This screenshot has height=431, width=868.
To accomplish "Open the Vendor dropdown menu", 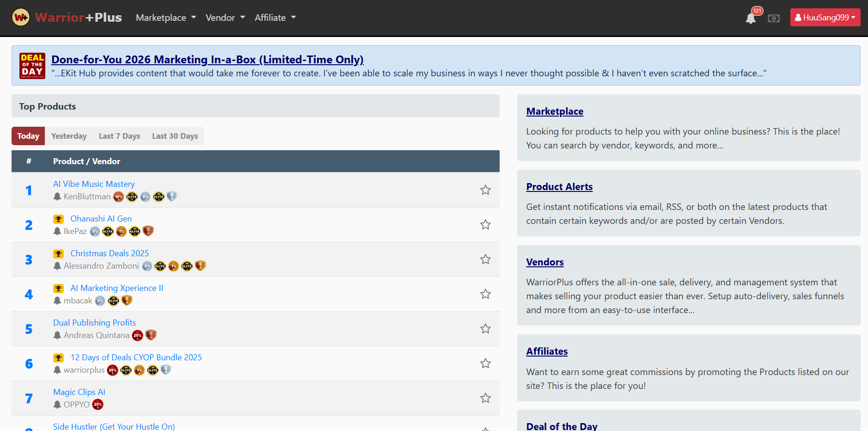I will tap(225, 18).
